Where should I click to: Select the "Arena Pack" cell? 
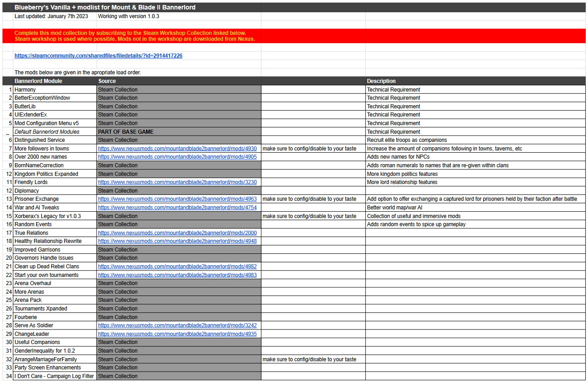pyautogui.click(x=55, y=300)
